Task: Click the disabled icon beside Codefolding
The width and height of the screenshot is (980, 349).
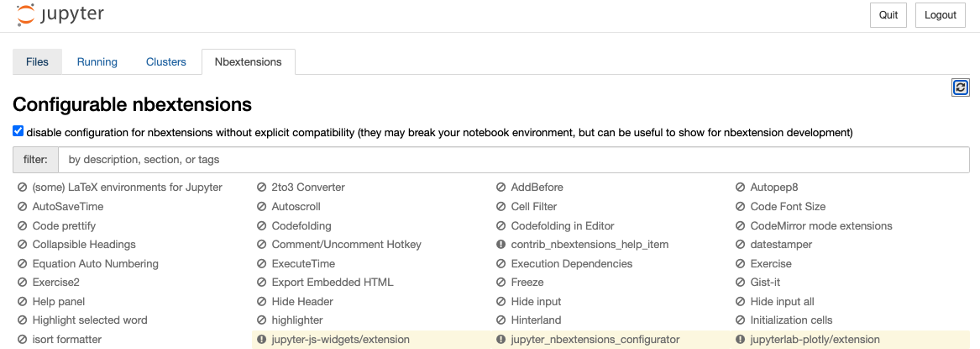Action: coord(261,226)
